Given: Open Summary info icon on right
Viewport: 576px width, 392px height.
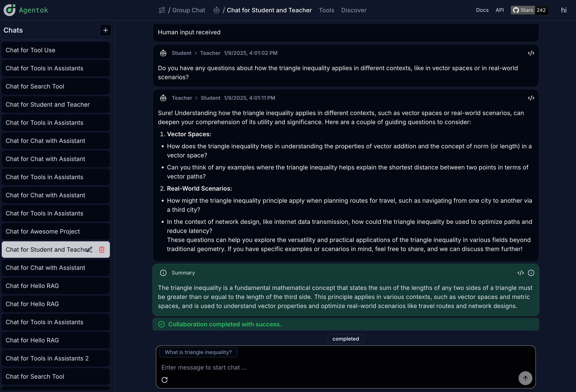Looking at the screenshot, I should tap(531, 273).
